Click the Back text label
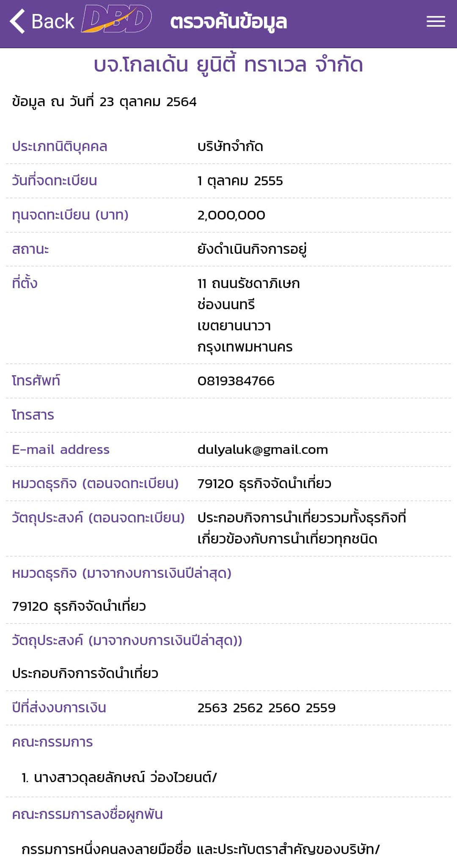The height and width of the screenshot is (868, 457). pyautogui.click(x=53, y=22)
